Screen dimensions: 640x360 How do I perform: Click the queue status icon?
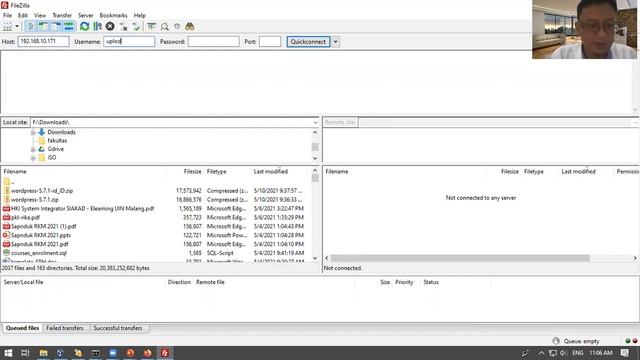[x=556, y=341]
